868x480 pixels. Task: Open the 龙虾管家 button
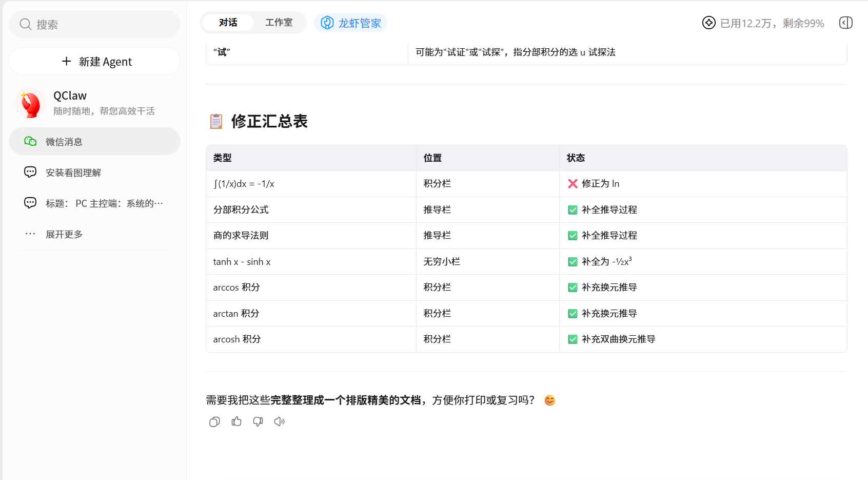tap(350, 23)
